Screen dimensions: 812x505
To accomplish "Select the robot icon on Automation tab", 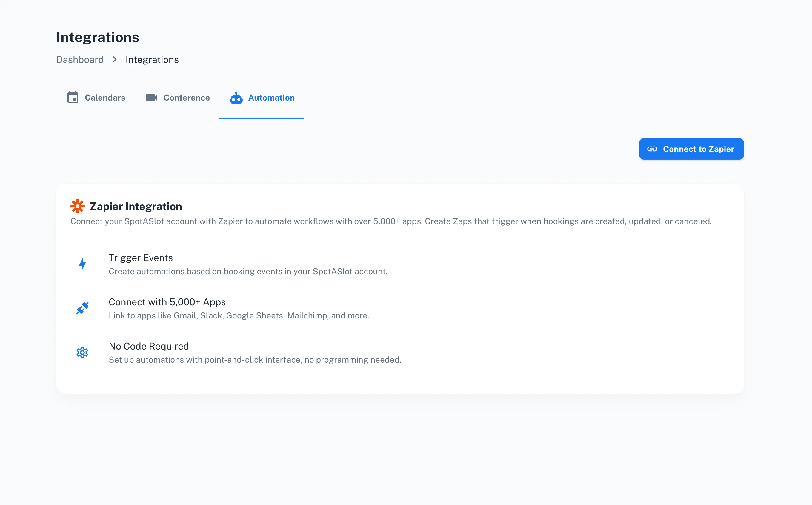I will tap(236, 98).
